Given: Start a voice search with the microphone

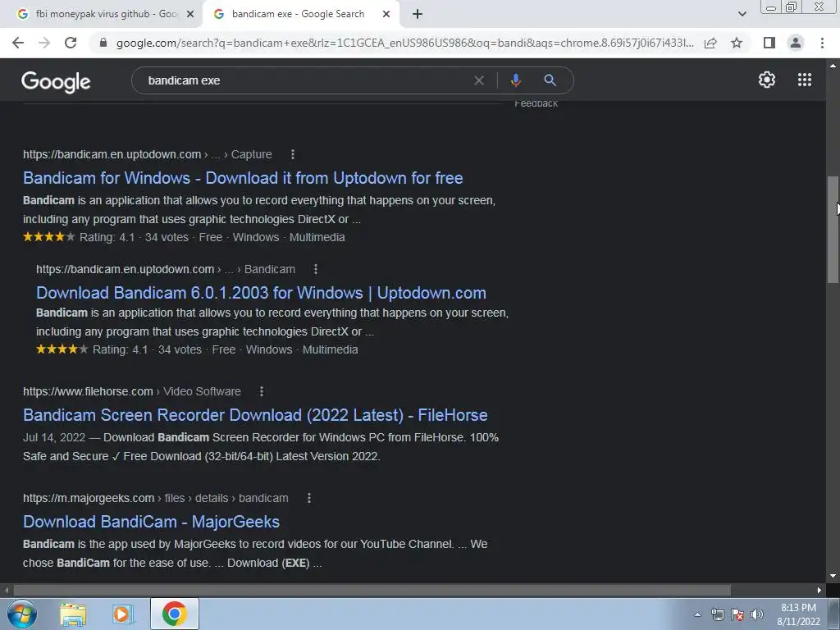Looking at the screenshot, I should (x=515, y=80).
